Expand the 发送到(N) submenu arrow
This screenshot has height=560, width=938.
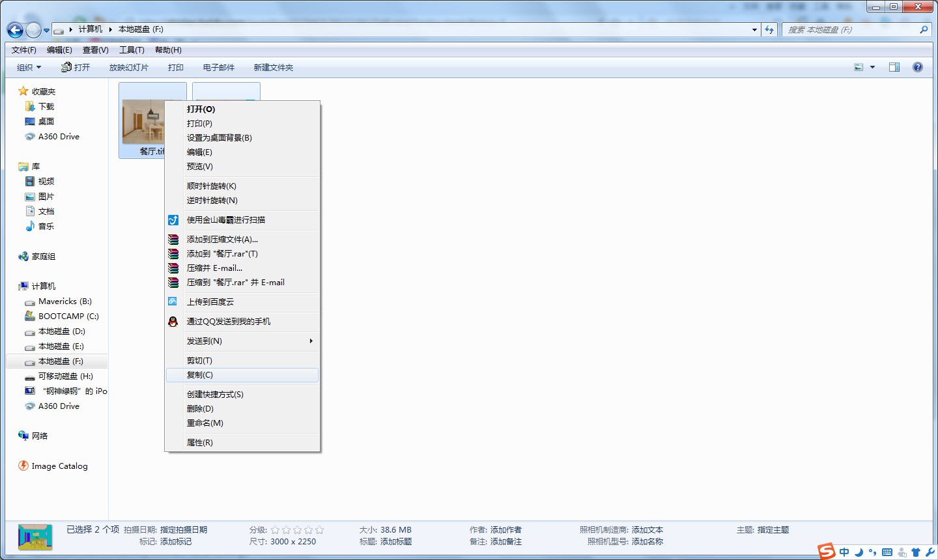pos(311,341)
